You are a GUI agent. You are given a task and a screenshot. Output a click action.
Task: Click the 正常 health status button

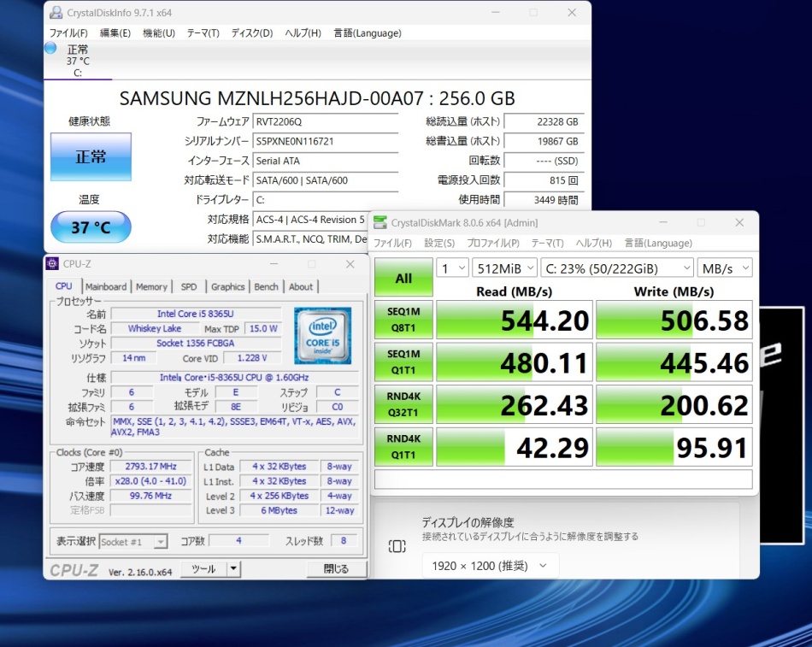click(91, 156)
